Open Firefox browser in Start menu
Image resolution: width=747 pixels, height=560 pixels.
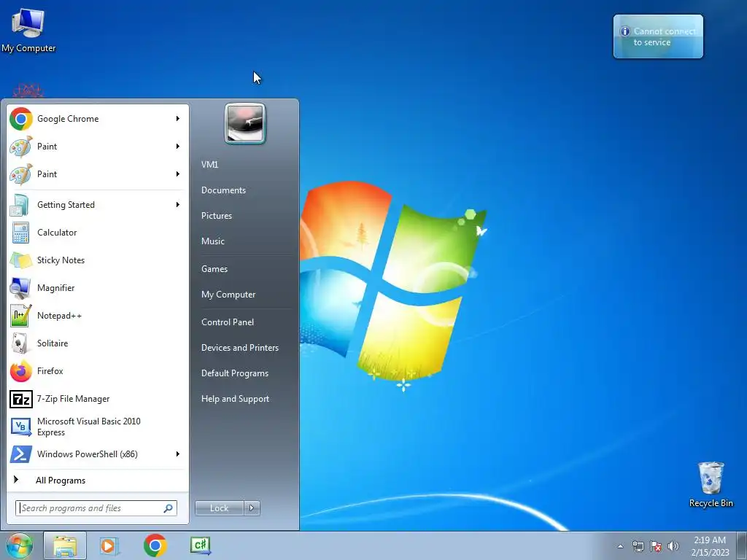point(97,371)
